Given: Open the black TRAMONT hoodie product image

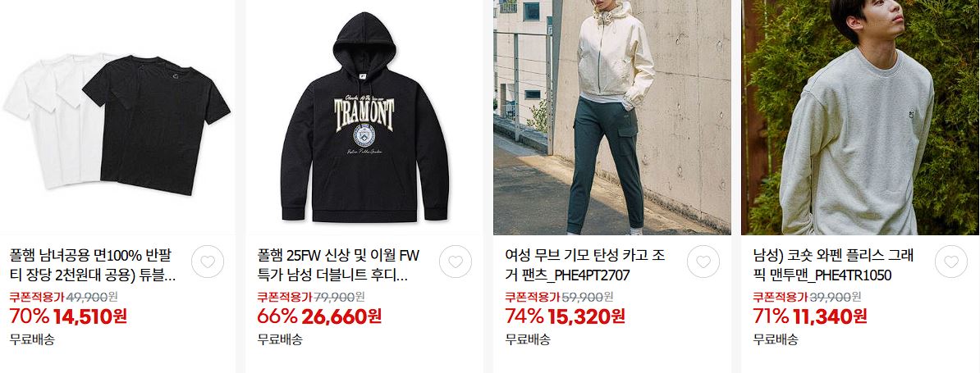Looking at the screenshot, I should [365, 117].
